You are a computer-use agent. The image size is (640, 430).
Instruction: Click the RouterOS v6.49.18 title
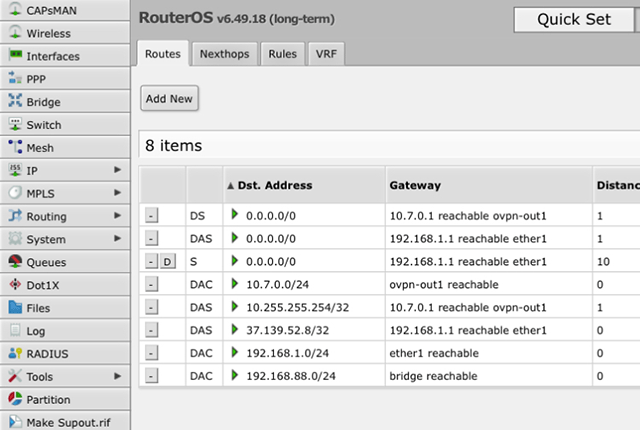tap(237, 18)
